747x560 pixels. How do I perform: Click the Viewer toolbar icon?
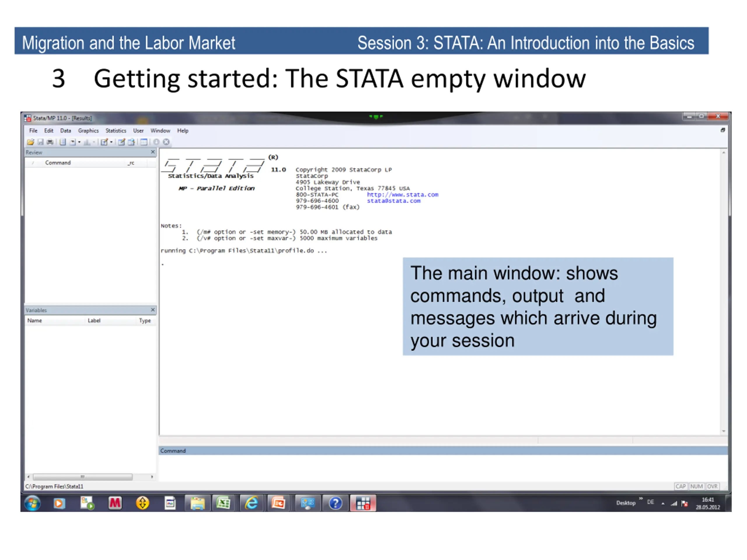(x=73, y=142)
